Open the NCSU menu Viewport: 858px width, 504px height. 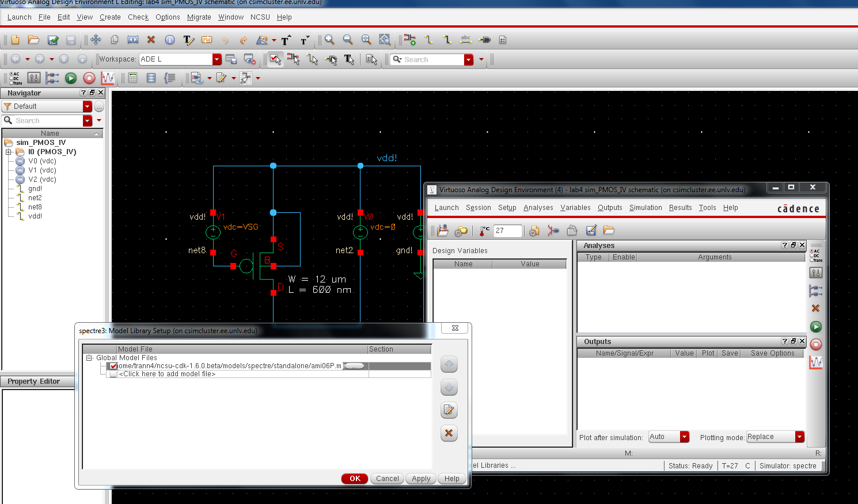click(x=260, y=17)
